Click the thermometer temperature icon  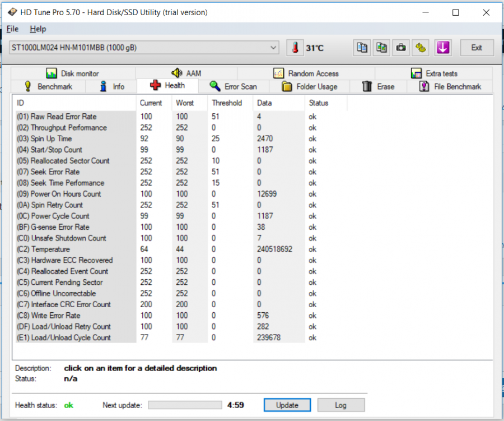click(x=295, y=48)
